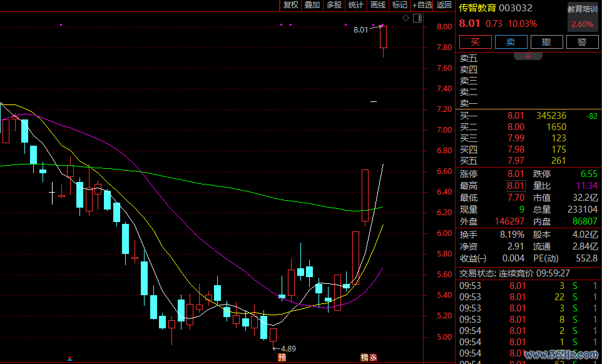Open the 统计 statistics tool
This screenshot has width=602, height=364.
click(x=356, y=5)
